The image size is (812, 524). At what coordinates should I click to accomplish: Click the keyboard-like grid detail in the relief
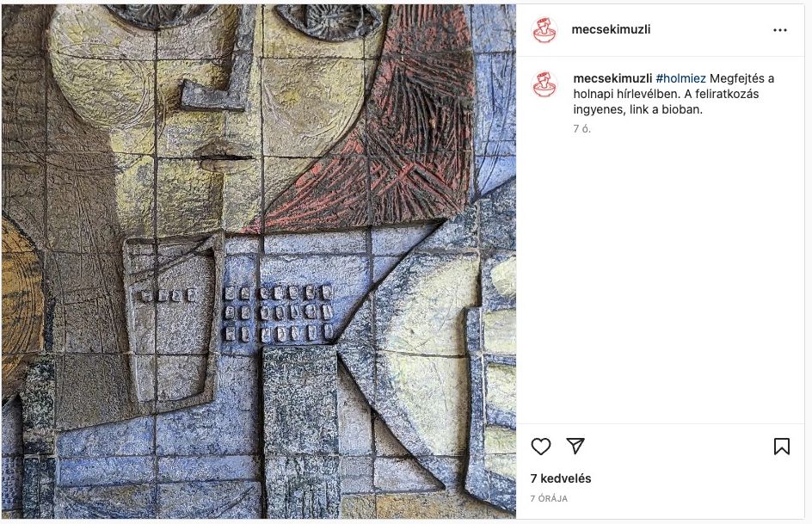click(277, 313)
